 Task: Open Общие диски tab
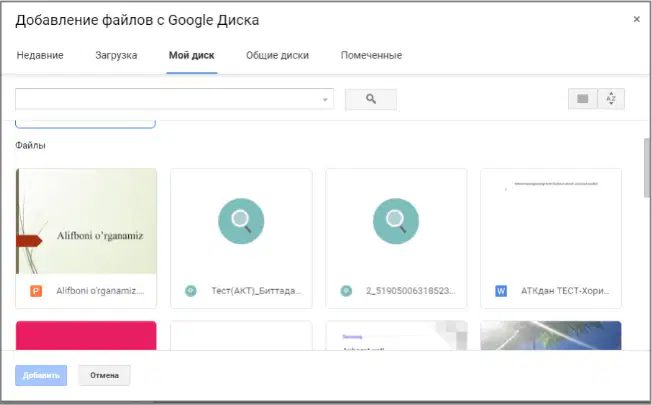(x=277, y=55)
